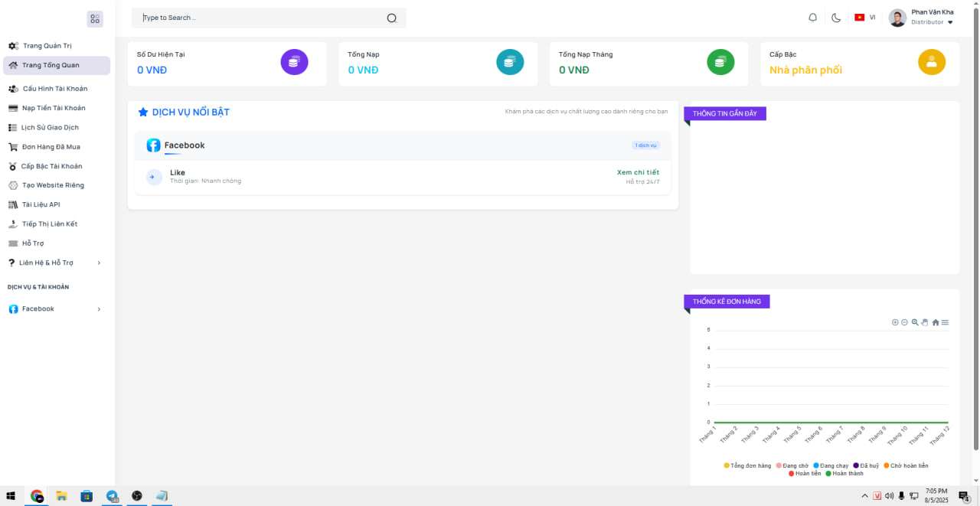
Task: Select the Thống Kê Đơn Hàng header tab
Action: [x=727, y=302]
